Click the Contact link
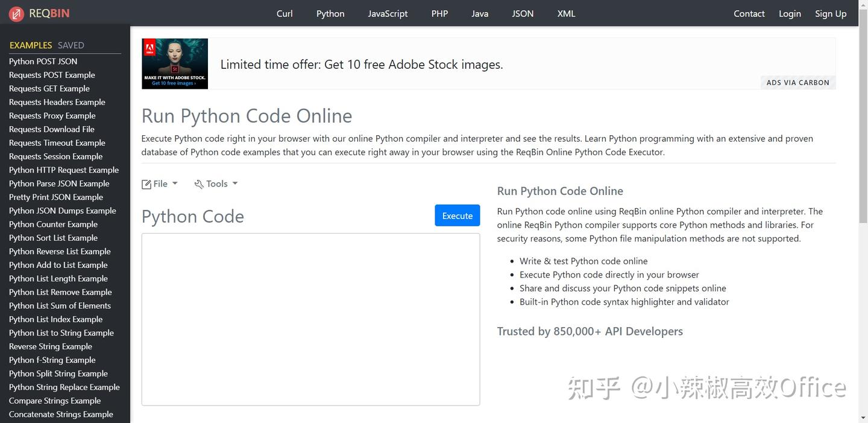Screen dimensions: 868x423 [x=749, y=13]
